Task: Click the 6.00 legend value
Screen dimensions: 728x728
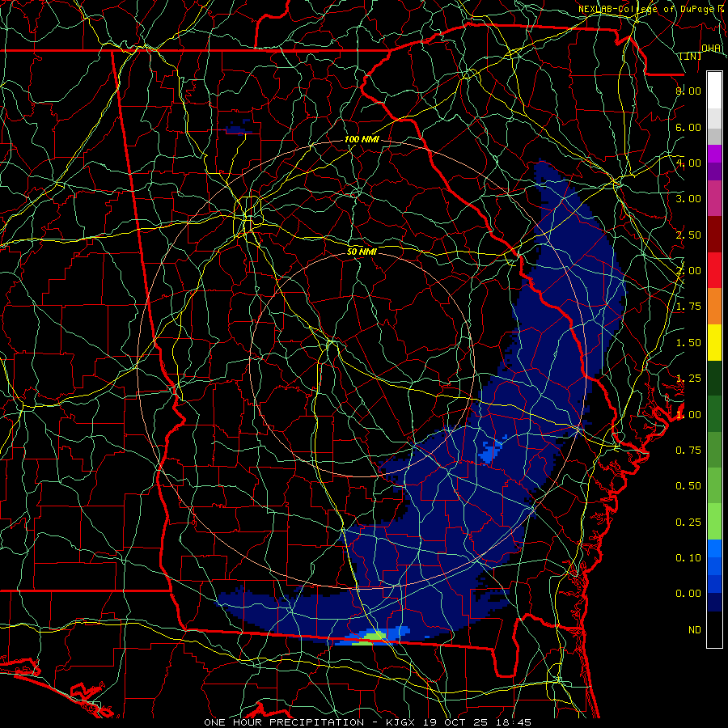Action: 688,127
